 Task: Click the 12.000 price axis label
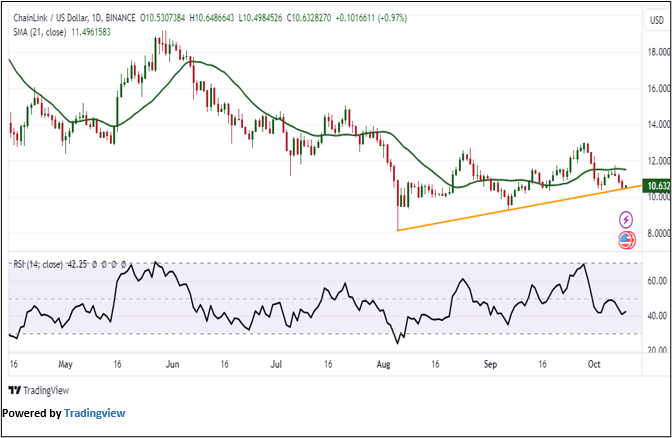coord(658,161)
